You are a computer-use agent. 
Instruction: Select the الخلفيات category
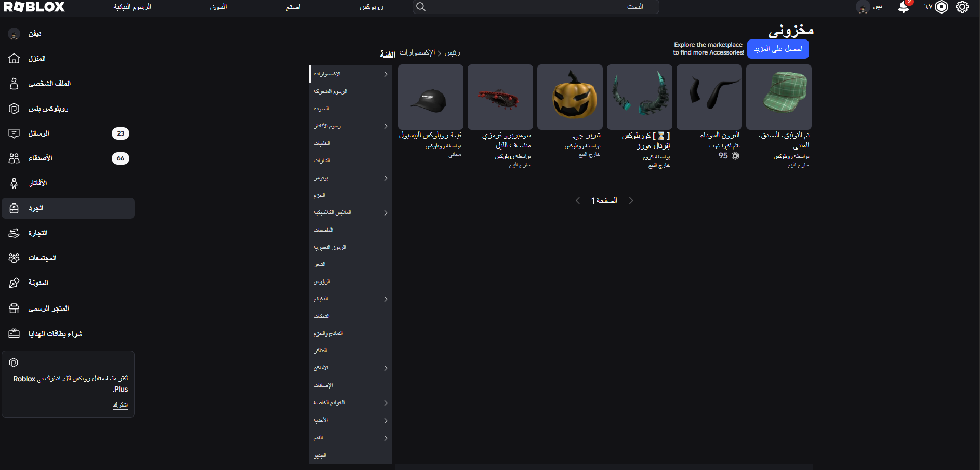tap(351, 143)
